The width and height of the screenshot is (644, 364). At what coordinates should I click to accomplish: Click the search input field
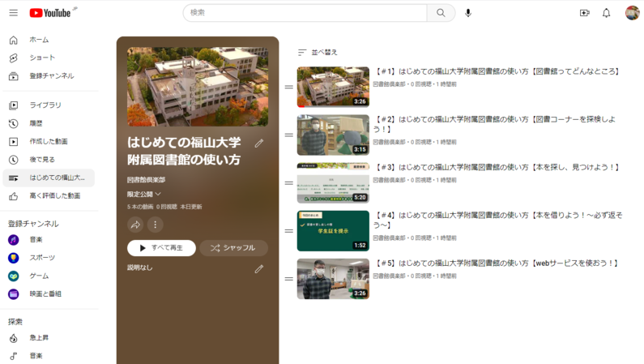pyautogui.click(x=305, y=13)
